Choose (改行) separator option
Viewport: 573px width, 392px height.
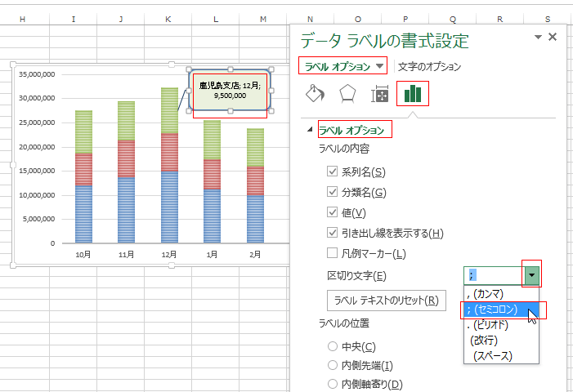tap(501, 341)
